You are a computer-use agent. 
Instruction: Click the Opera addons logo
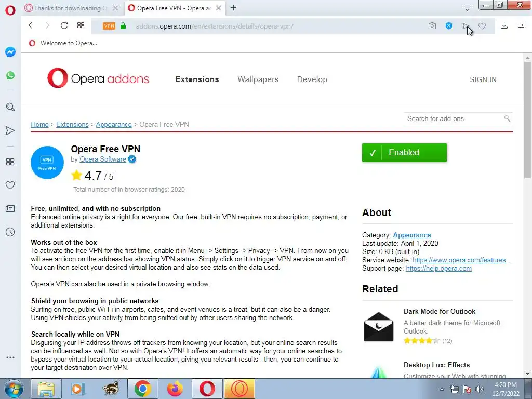click(x=98, y=78)
